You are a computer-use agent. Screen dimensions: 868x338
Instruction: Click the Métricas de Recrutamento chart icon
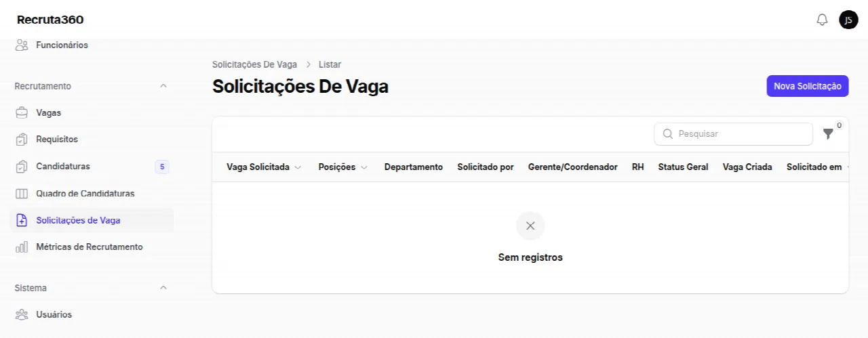point(22,247)
